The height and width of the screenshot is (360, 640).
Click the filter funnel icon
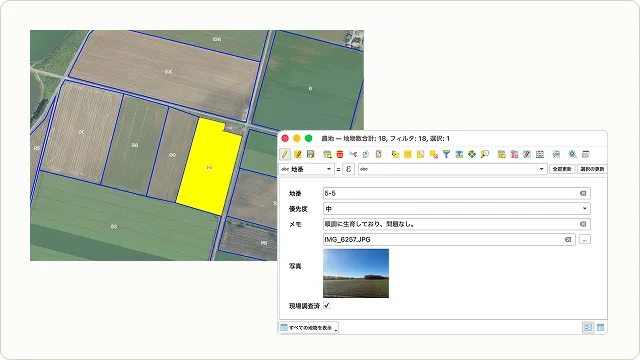(x=446, y=154)
